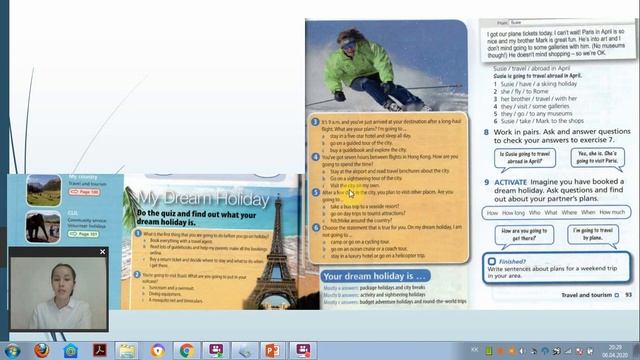Image resolution: width=640 pixels, height=360 pixels.
Task: Open purple camera app with red dot
Action: [x=303, y=351]
